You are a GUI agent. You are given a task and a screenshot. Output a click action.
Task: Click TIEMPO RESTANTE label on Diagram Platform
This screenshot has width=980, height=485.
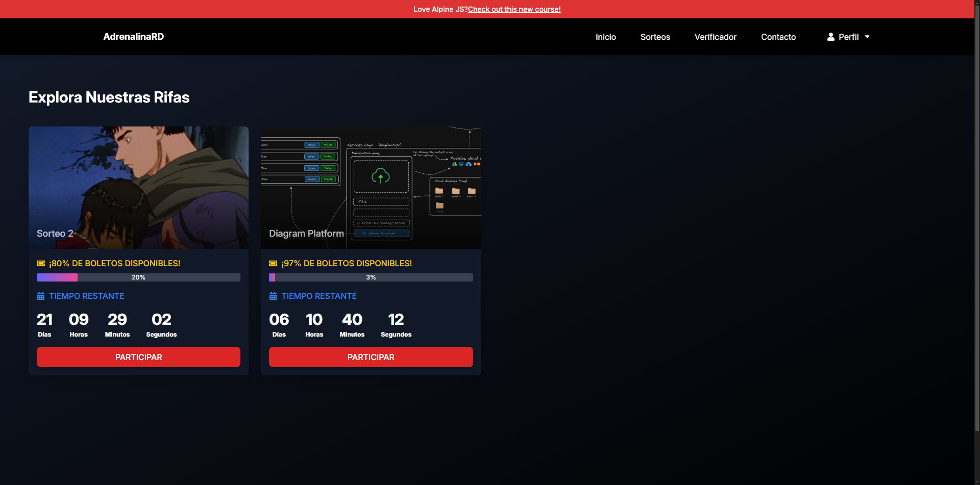click(x=319, y=296)
